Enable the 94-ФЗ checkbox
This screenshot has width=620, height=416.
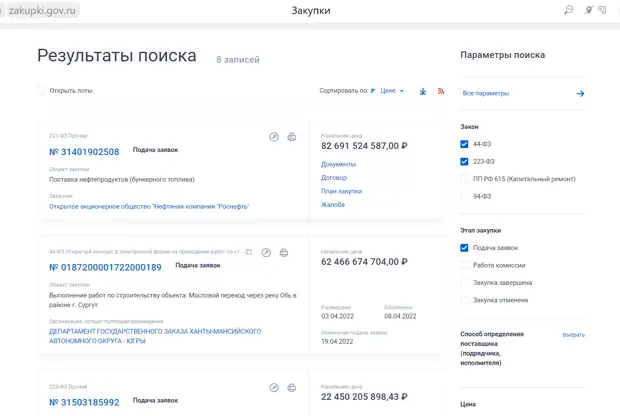pyautogui.click(x=464, y=196)
